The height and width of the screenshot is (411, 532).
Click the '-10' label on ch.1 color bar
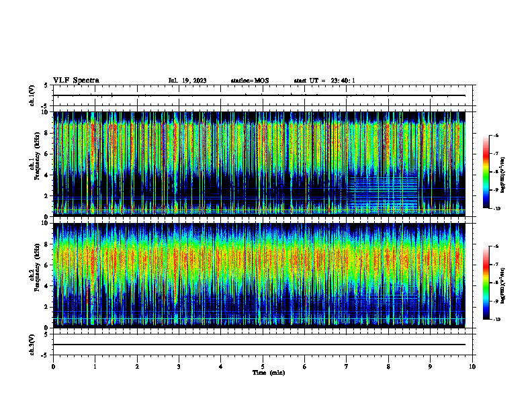496,209
